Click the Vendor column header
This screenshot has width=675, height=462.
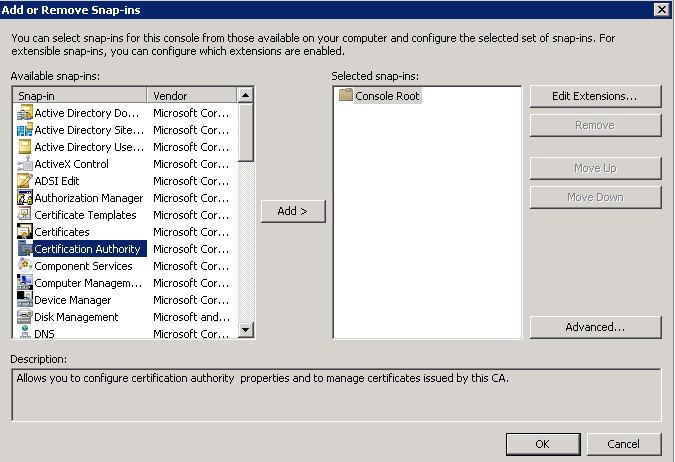coord(192,95)
